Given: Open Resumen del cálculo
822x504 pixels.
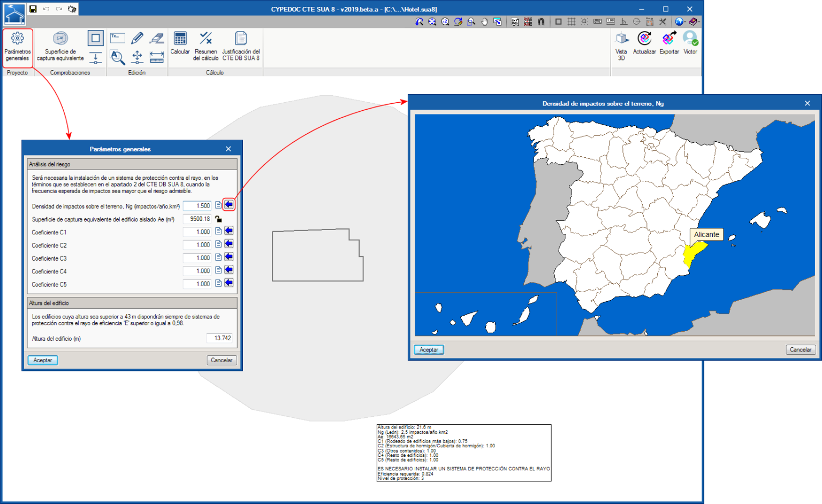Looking at the screenshot, I should pos(205,47).
